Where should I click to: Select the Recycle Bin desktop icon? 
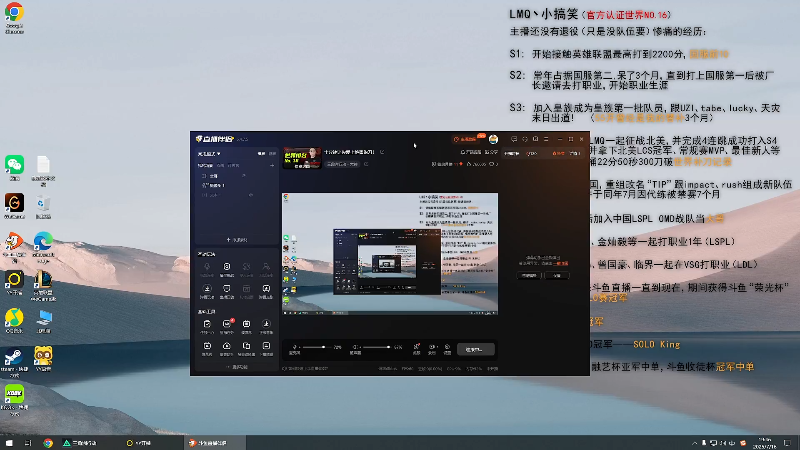43,204
